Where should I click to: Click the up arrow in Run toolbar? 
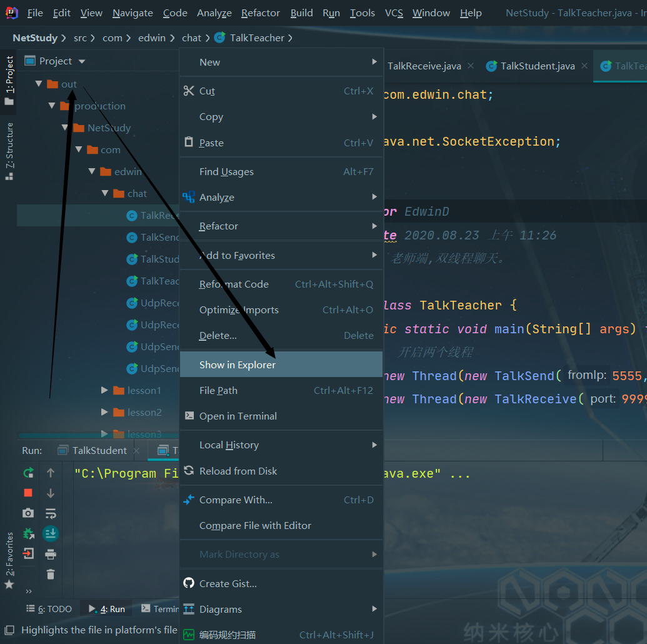[51, 473]
